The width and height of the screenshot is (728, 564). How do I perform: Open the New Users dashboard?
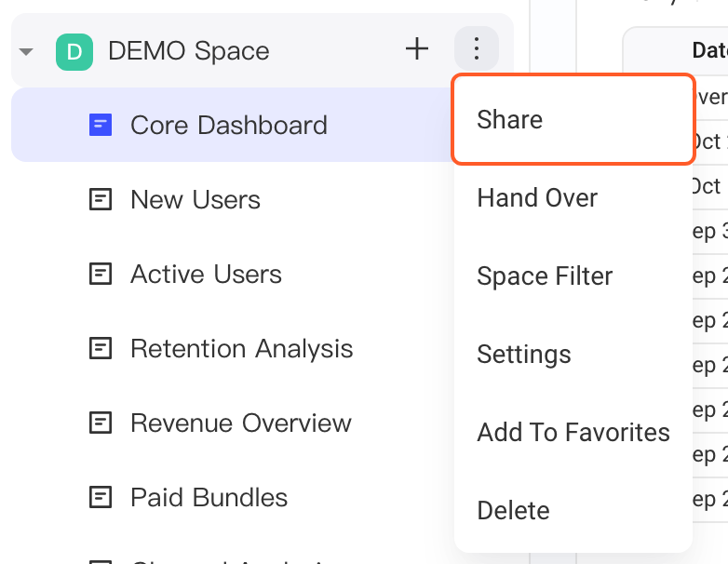pyautogui.click(x=195, y=199)
